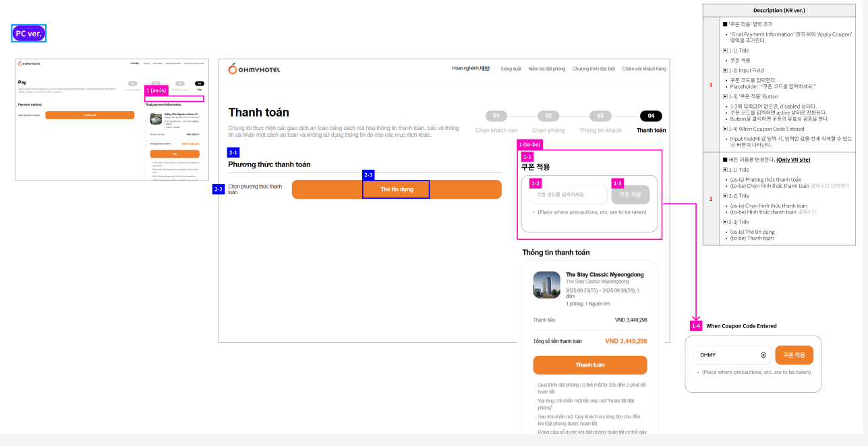
Task: Click the pink 1 (as-is) annotation tag
Action: tap(155, 90)
